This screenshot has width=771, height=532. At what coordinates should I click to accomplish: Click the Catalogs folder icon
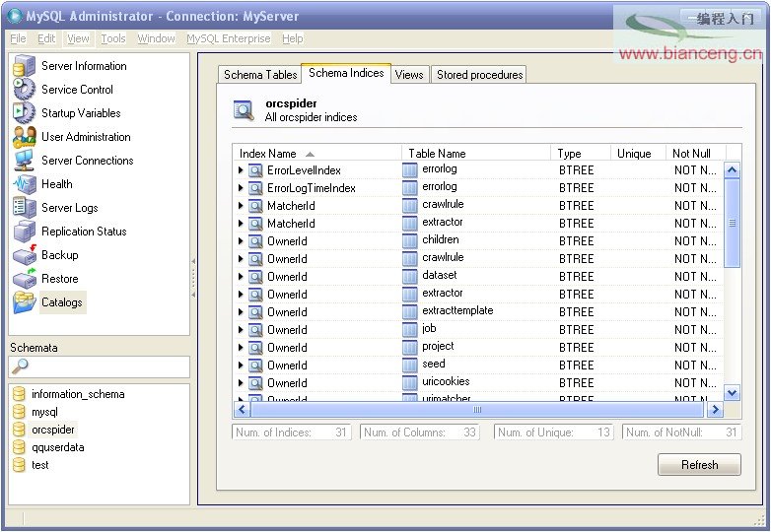point(24,302)
